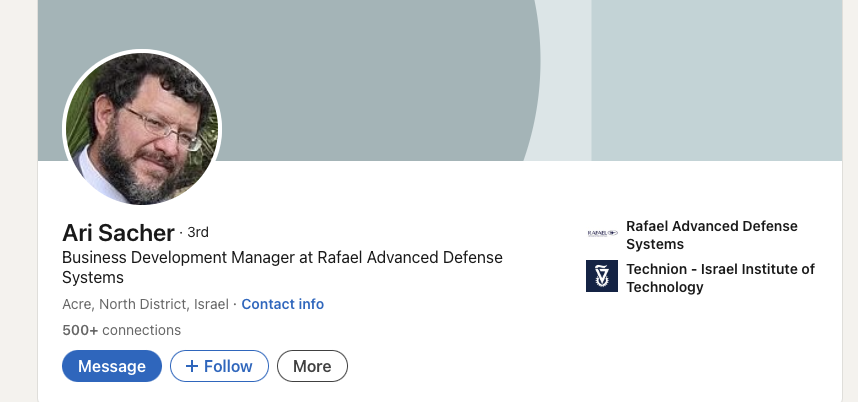Click the Rafael Advanced Defense Systems logo
Viewport: 858px width, 402px height.
pyautogui.click(x=602, y=233)
